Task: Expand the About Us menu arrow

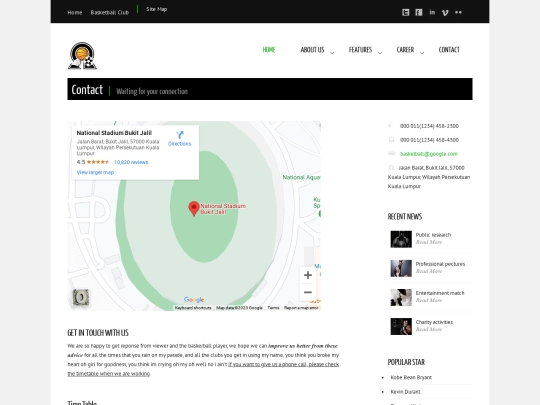Action: click(x=332, y=53)
